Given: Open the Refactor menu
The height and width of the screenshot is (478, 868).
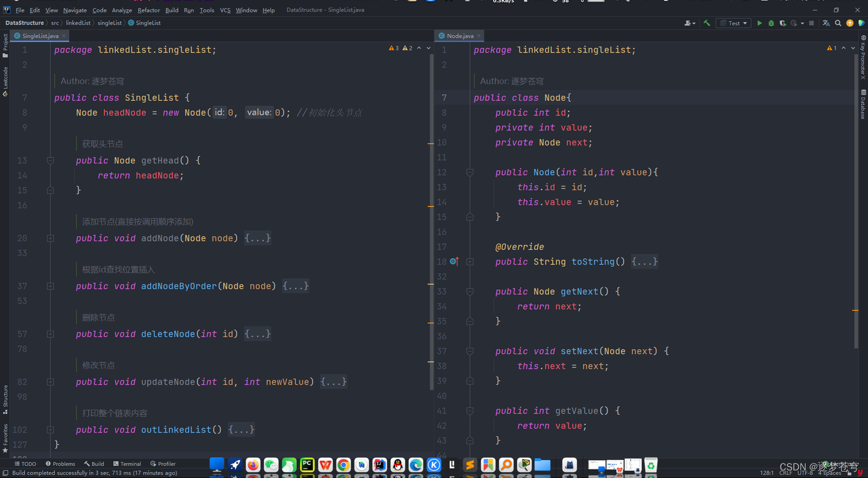Looking at the screenshot, I should pyautogui.click(x=149, y=10).
